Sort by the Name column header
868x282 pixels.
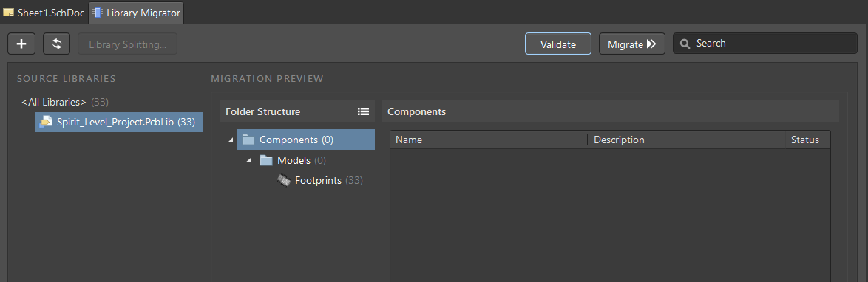click(489, 140)
